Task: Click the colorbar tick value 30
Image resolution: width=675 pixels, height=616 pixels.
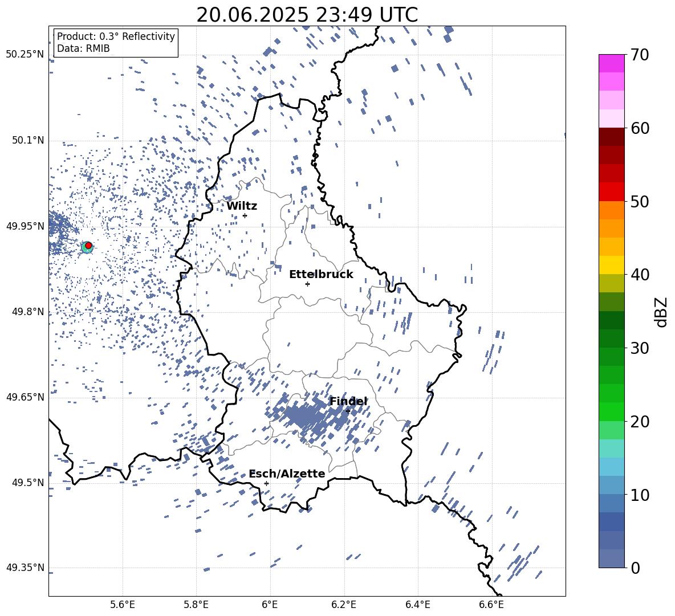Action: (640, 348)
